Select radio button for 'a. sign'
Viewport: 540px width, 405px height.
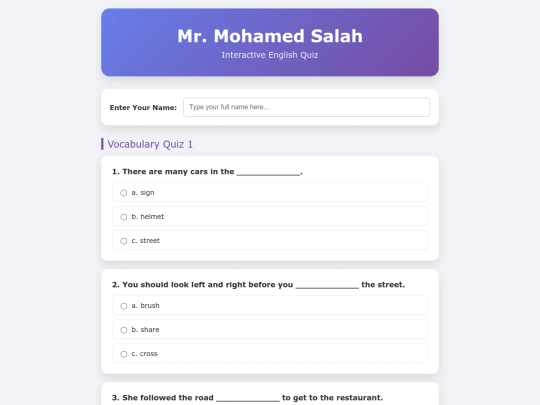point(124,193)
